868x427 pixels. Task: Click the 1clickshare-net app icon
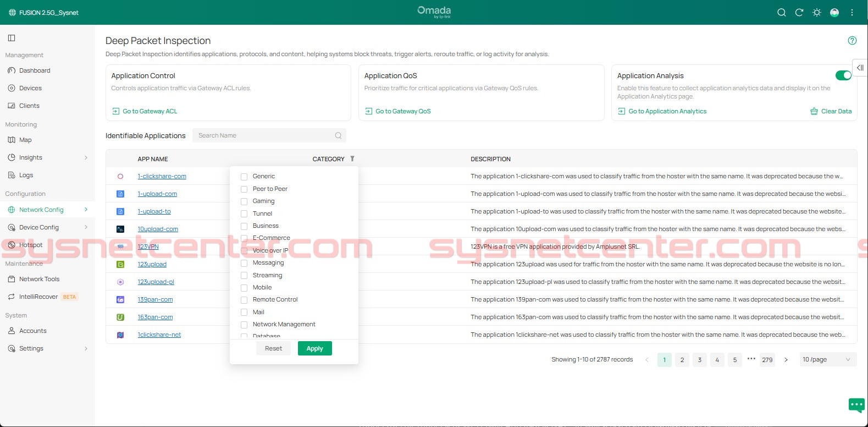click(120, 335)
